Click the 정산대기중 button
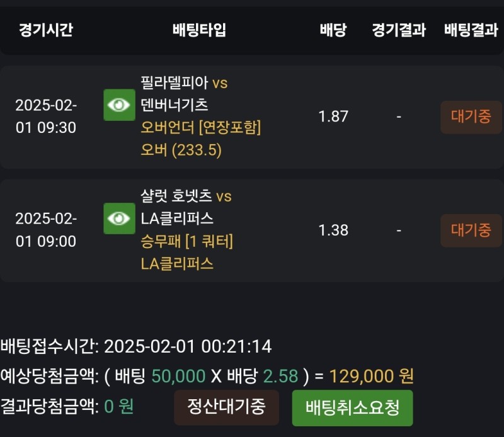The height and width of the screenshot is (437, 504). click(226, 407)
